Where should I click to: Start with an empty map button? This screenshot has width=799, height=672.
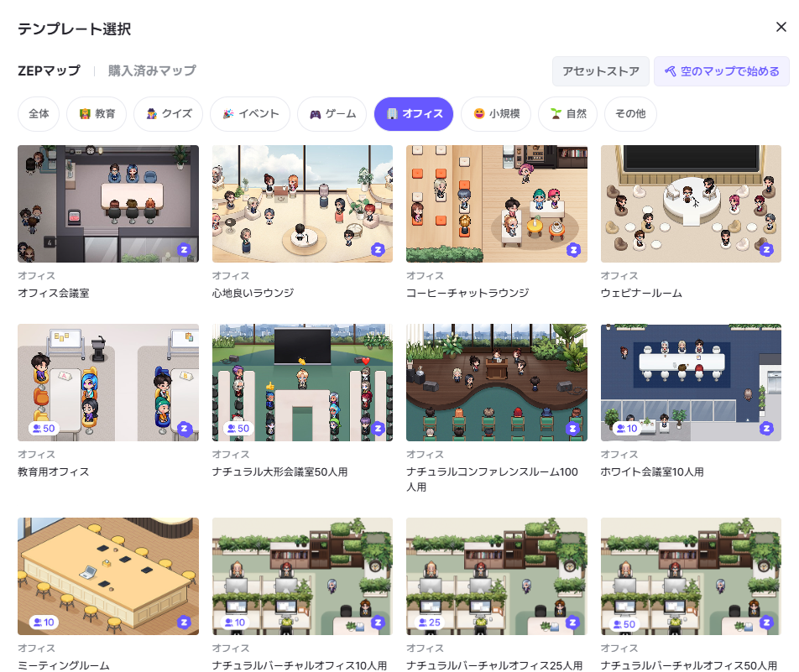click(x=722, y=71)
